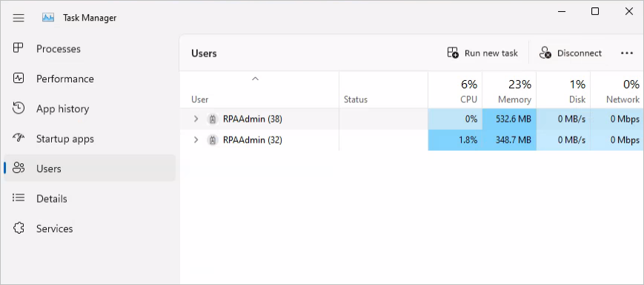Sort by the Status column header
This screenshot has height=285, width=644.
click(383, 90)
